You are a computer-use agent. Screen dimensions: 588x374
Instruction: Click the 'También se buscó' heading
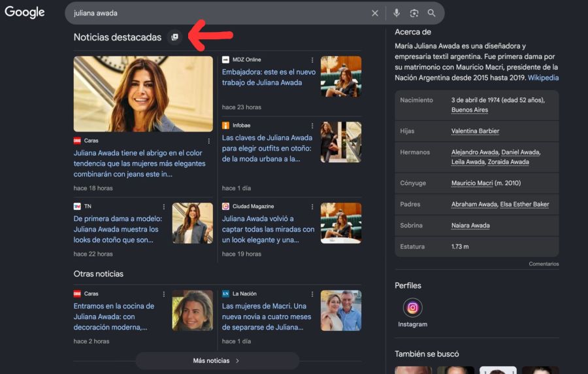pyautogui.click(x=427, y=354)
